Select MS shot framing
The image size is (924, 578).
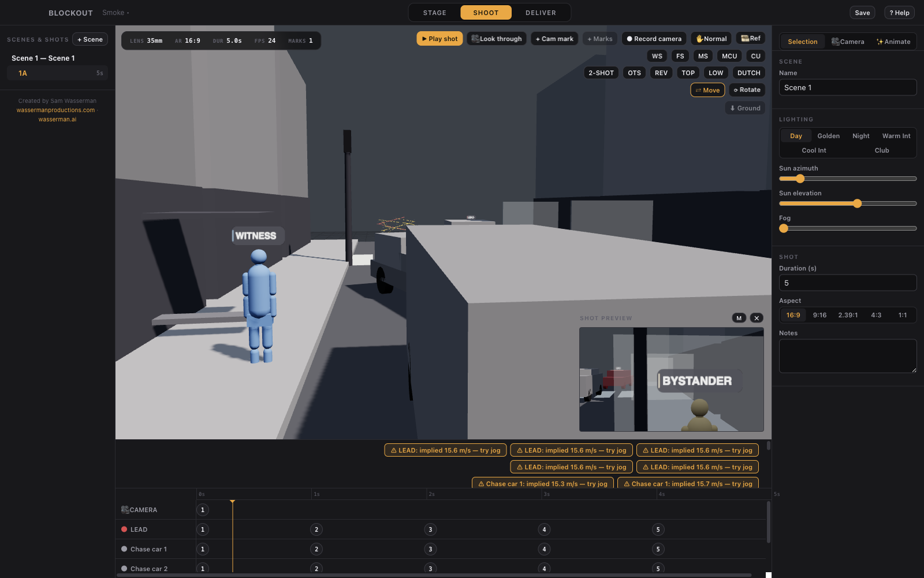(x=703, y=56)
